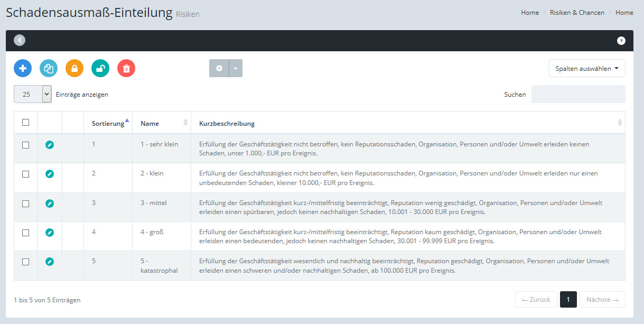Click the 'Nächste' pagination button
The width and height of the screenshot is (644, 324).
tap(602, 300)
